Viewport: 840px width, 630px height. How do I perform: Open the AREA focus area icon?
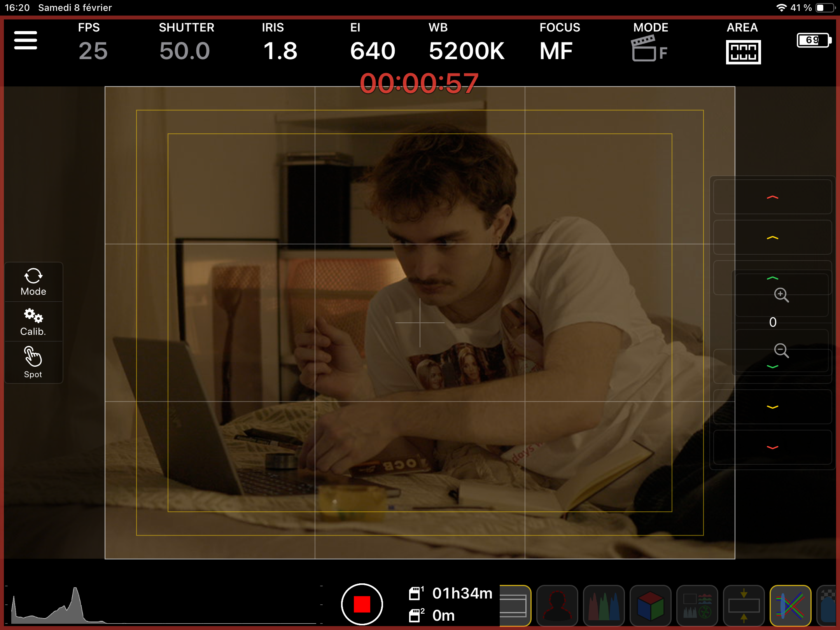[743, 51]
